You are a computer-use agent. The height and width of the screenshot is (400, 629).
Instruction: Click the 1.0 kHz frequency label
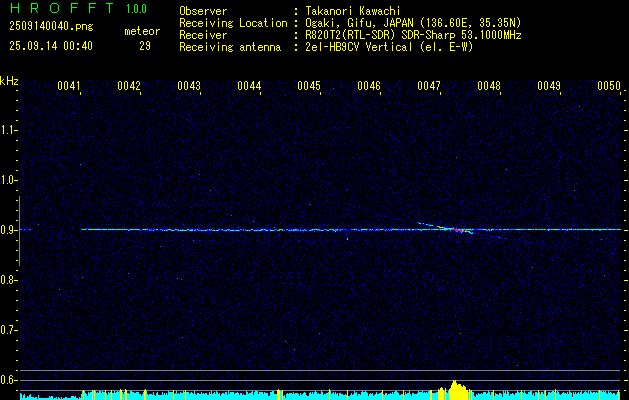[x=8, y=180]
